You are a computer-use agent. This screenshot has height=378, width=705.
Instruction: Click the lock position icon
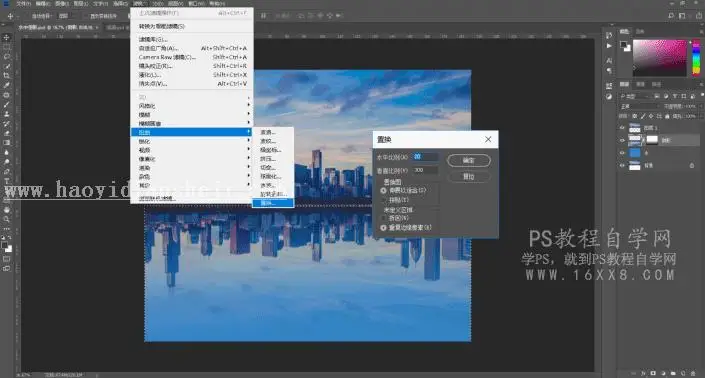click(651, 116)
